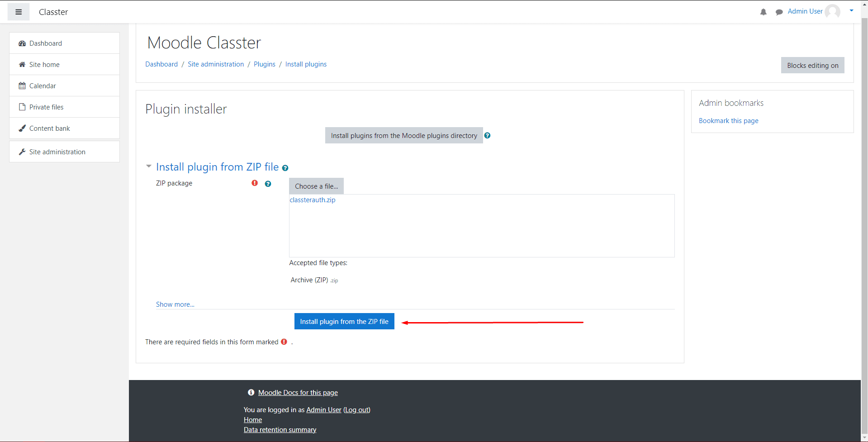Screen dimensions: 868x442
Task: Click the vertical page scrollbar
Action: (864, 226)
